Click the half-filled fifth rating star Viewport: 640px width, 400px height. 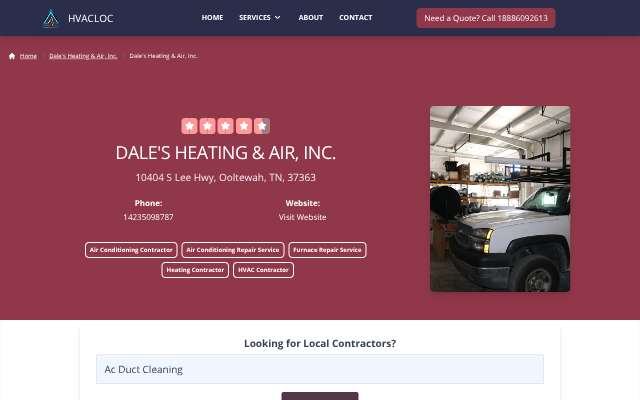(262, 126)
